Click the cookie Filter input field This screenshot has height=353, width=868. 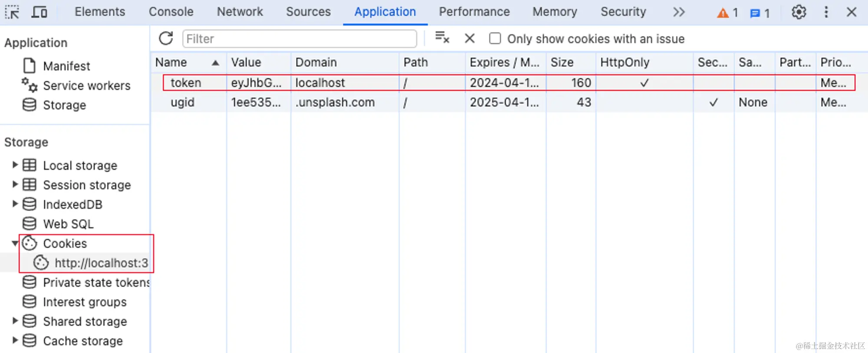click(x=299, y=39)
